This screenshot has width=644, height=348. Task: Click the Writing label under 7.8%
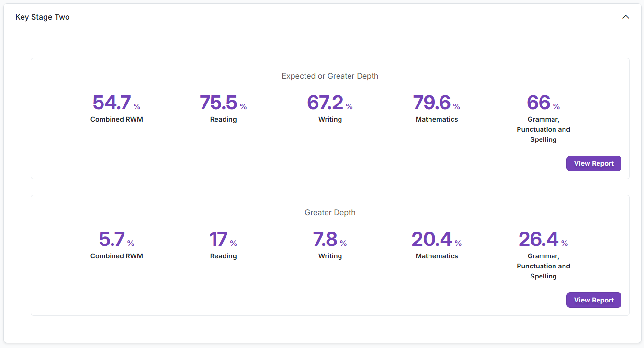[x=330, y=256]
